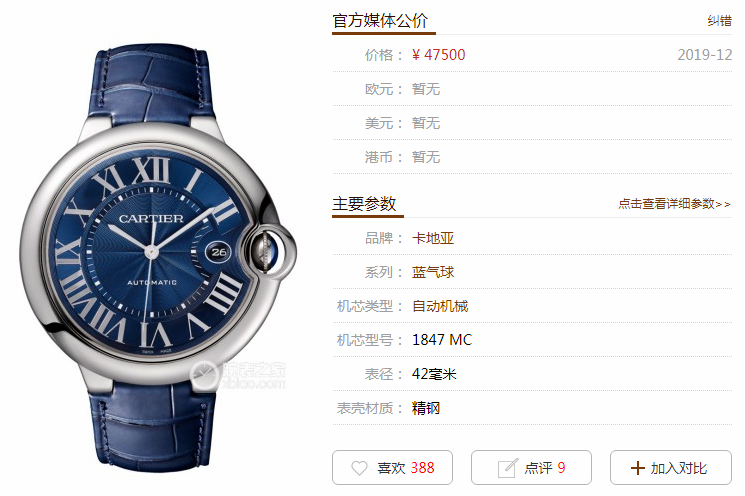Click the pencil edit icon beside 点评
Viewport: 745px width, 496px height.
507,468
